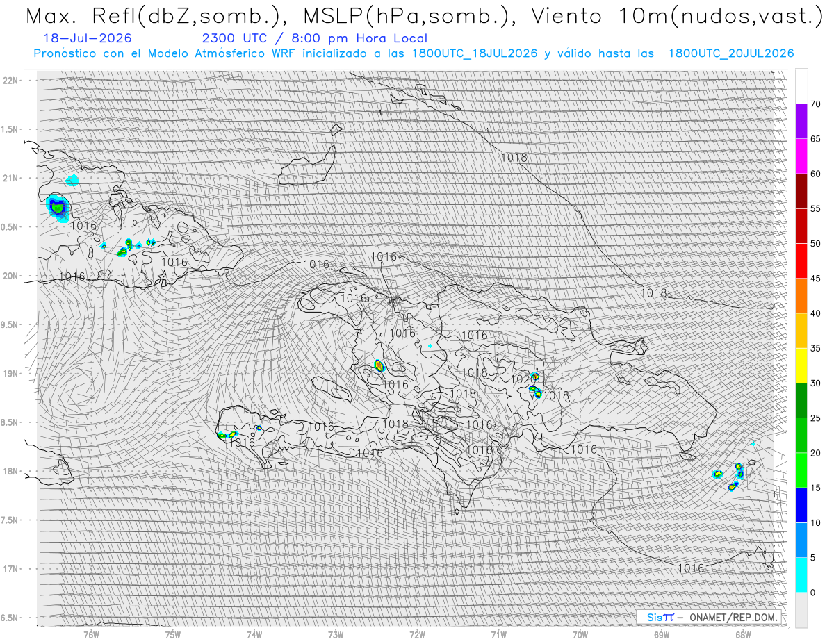Image resolution: width=834 pixels, height=644 pixels.
Task: Click the colorbar value '70'
Action: coord(816,104)
